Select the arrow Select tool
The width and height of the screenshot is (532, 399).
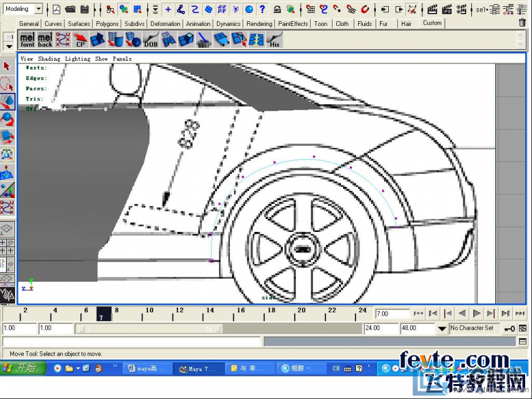point(7,66)
